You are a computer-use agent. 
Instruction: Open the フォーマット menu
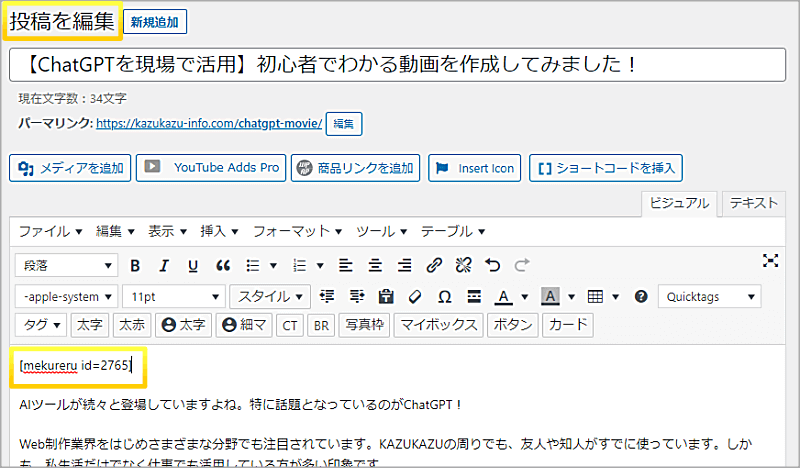click(297, 231)
